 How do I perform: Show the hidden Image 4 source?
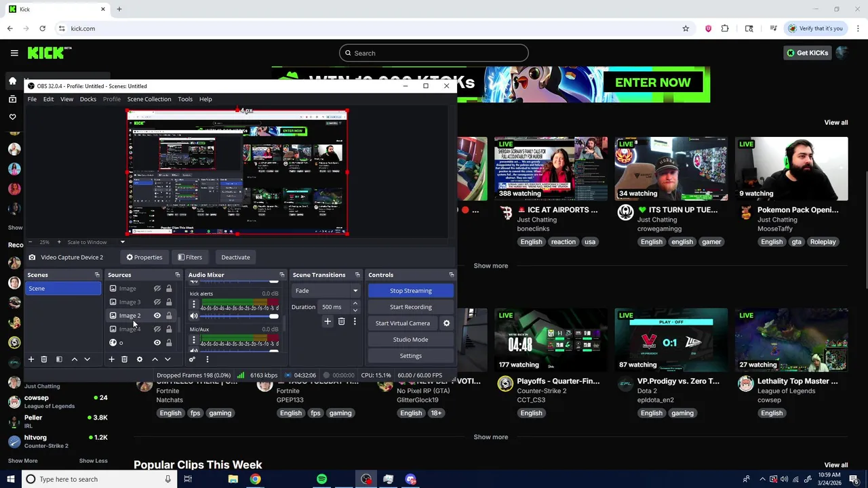(x=157, y=329)
